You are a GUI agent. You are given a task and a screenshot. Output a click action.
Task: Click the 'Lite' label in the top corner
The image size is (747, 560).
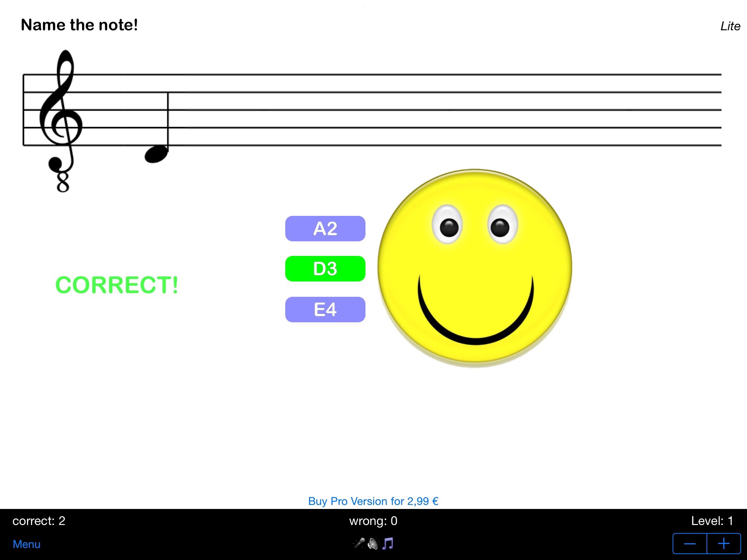730,26
